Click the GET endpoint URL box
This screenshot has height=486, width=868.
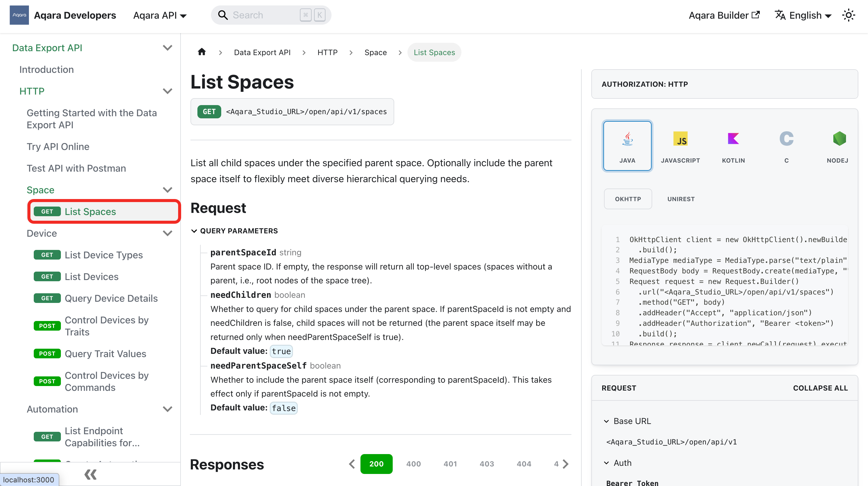tap(292, 112)
